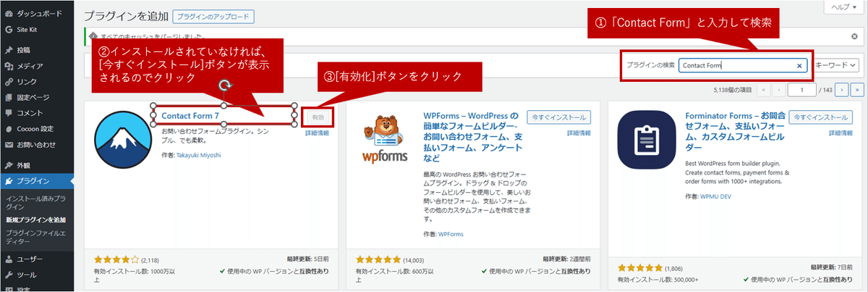Open 詳細情報 for Forminator Forms
The width and height of the screenshot is (868, 292).
click(x=840, y=133)
